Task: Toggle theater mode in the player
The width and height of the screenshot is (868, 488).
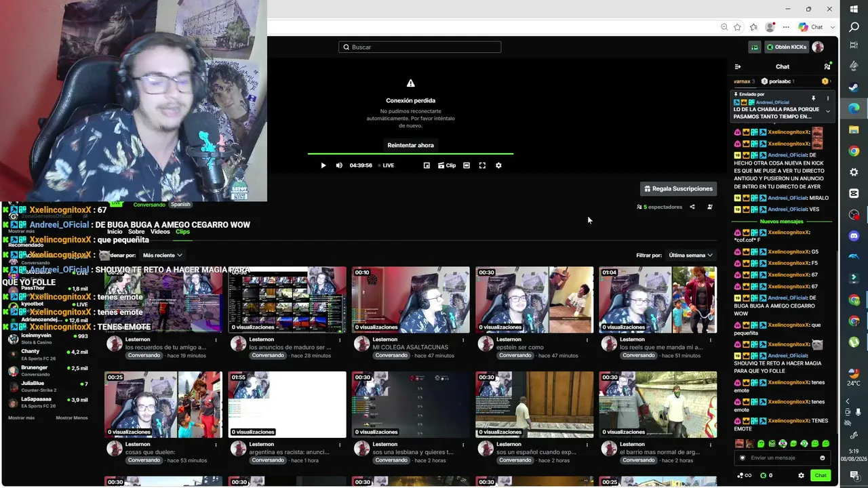Action: point(467,165)
